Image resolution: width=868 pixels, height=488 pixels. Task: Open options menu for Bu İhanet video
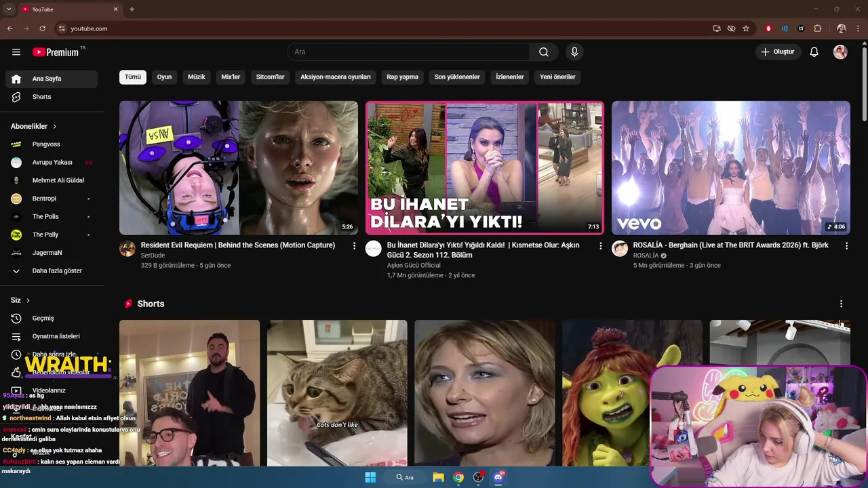600,246
